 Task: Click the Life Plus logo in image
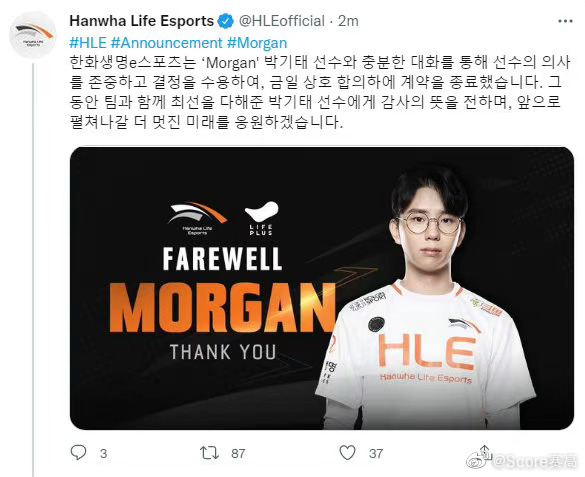pyautogui.click(x=261, y=218)
